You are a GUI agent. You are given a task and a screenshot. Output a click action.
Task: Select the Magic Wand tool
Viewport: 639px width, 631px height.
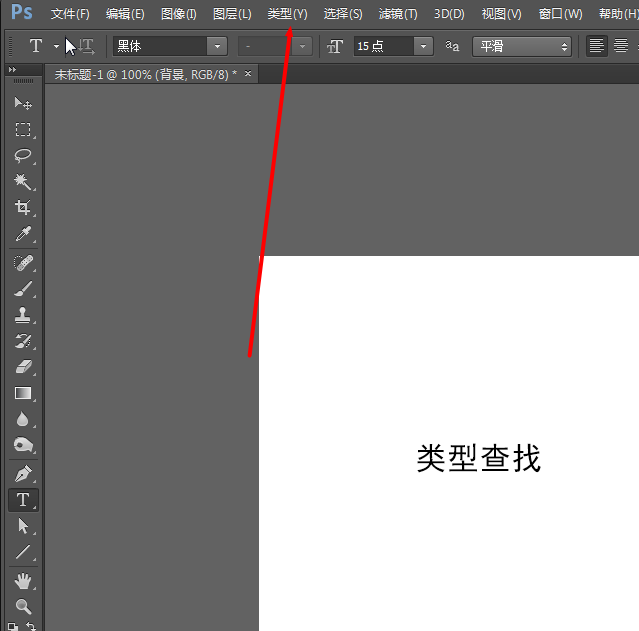tap(23, 181)
